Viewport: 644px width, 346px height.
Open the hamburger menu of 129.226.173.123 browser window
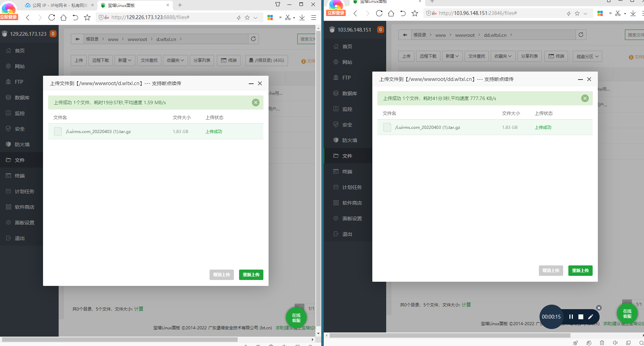click(314, 17)
